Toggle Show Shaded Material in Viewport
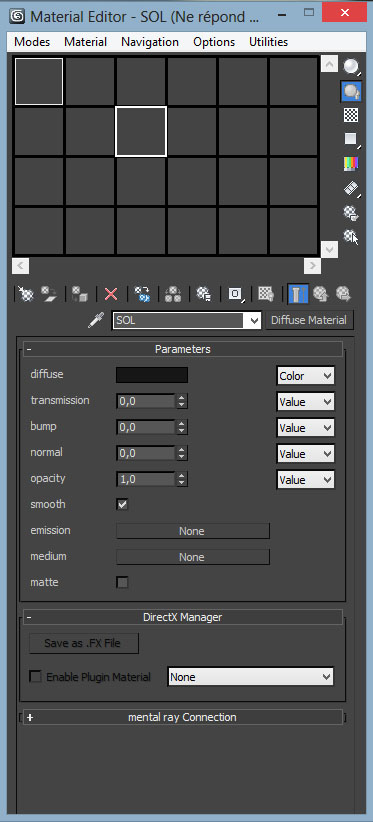Image resolution: width=373 pixels, height=822 pixels. pyautogui.click(x=266, y=294)
